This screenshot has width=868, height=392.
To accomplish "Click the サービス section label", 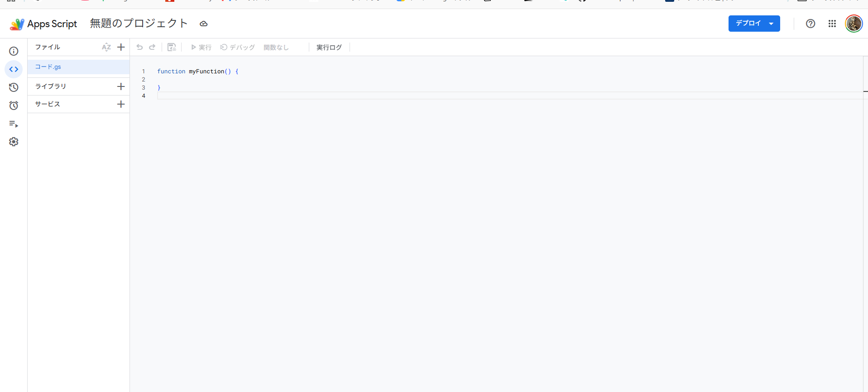I will [x=48, y=104].
